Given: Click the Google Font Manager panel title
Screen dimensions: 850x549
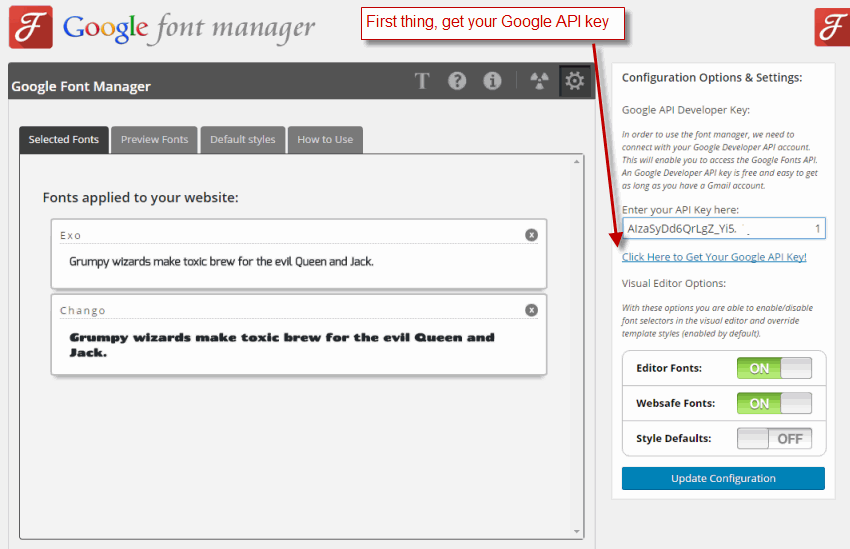Looking at the screenshot, I should point(81,86).
